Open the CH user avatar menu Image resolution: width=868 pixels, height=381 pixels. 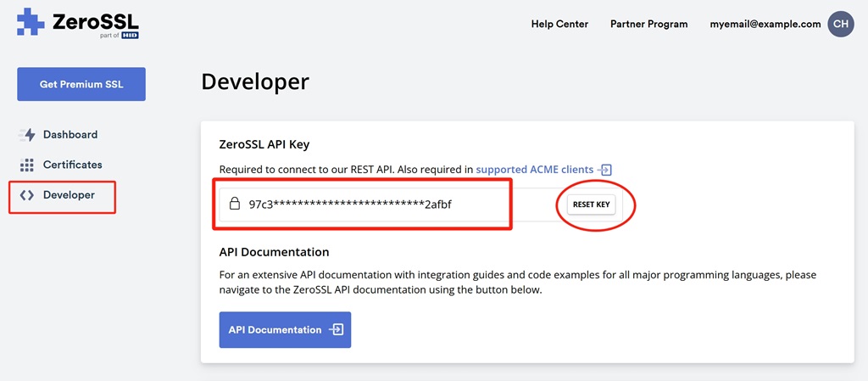(x=840, y=24)
